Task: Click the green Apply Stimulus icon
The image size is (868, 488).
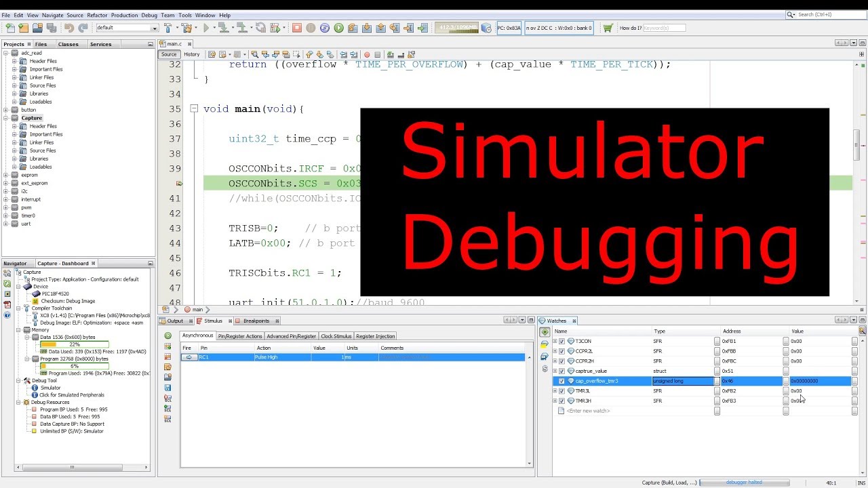Action: 168,335
